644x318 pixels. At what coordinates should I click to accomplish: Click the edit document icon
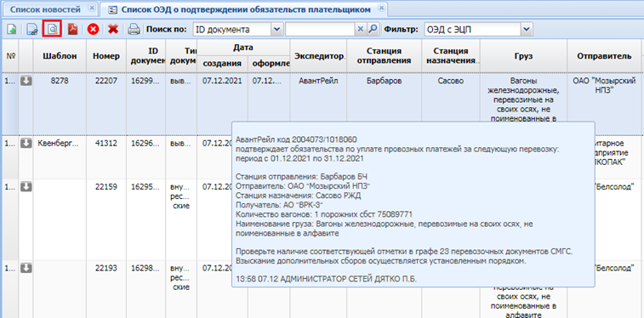pyautogui.click(x=32, y=29)
